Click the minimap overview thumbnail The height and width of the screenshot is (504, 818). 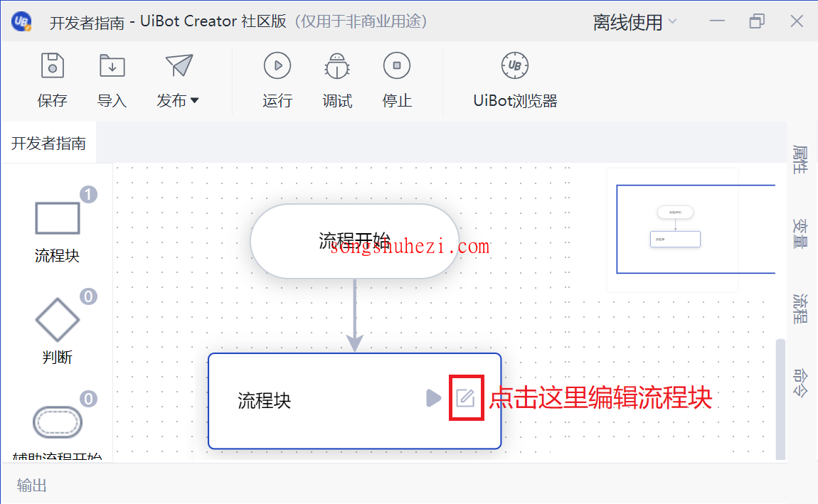click(673, 230)
